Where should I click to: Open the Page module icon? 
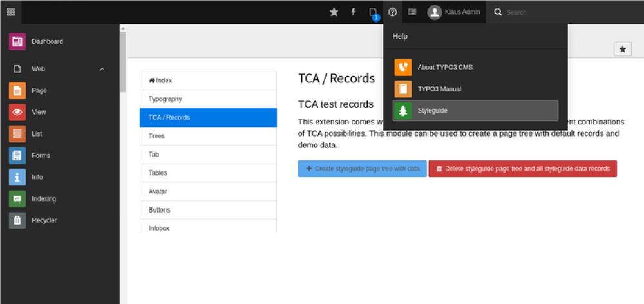pyautogui.click(x=17, y=91)
